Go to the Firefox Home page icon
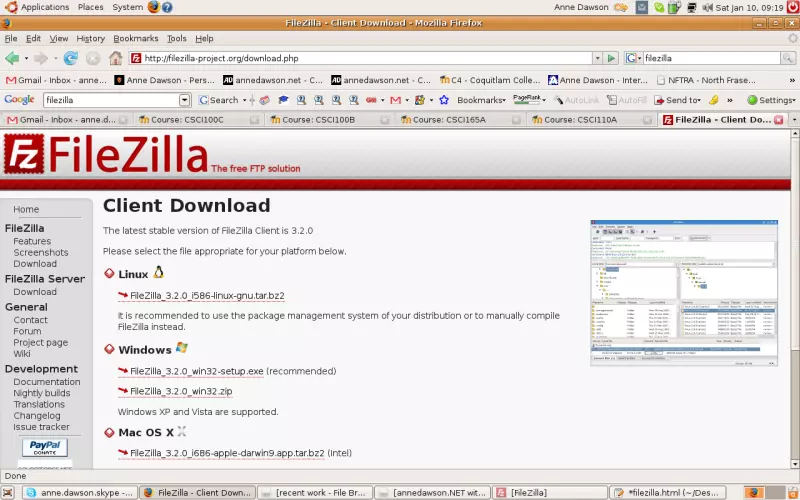 pos(115,58)
